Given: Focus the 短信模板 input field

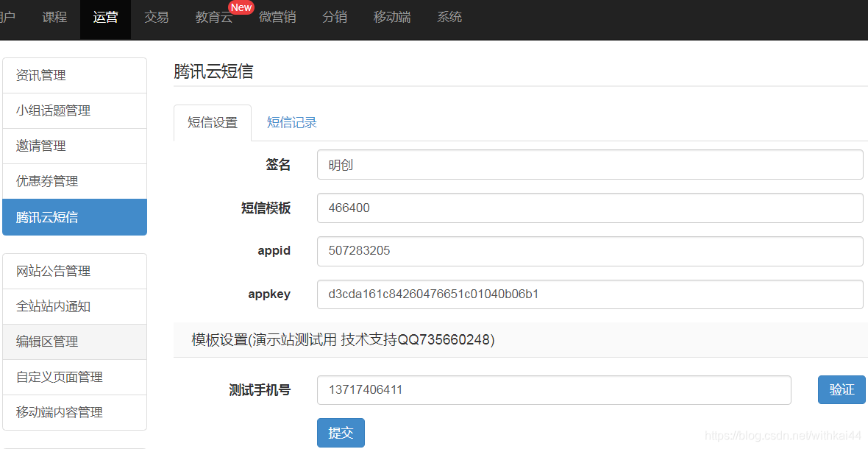Looking at the screenshot, I should (590, 208).
